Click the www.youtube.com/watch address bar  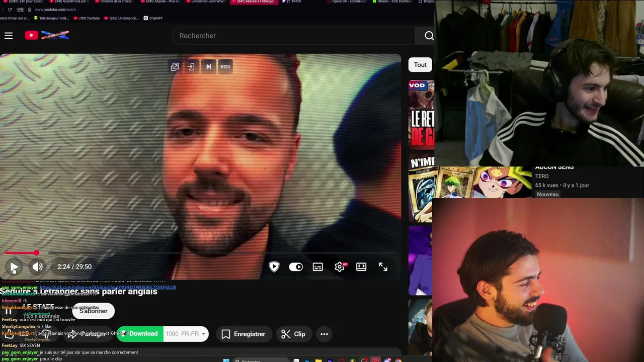[x=55, y=10]
